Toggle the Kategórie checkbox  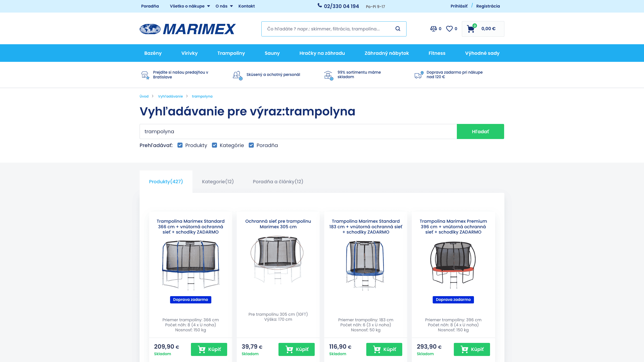[x=214, y=145]
